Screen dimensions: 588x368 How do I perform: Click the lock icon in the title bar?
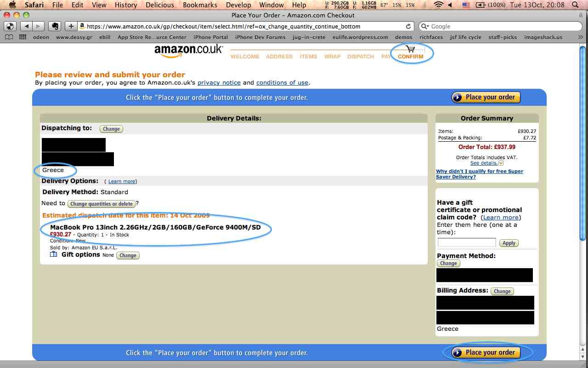tap(581, 15)
